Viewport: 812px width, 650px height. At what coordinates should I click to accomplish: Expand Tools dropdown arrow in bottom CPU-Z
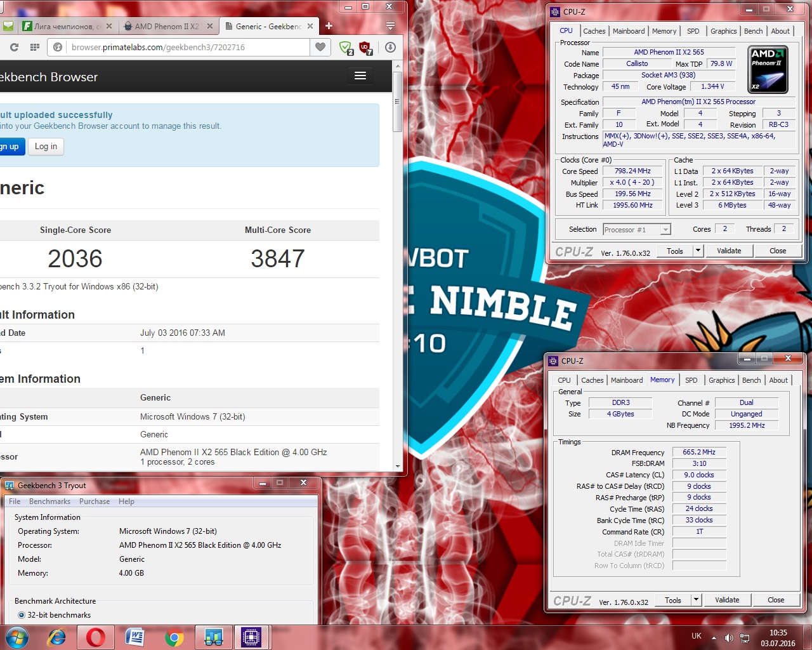click(x=696, y=600)
